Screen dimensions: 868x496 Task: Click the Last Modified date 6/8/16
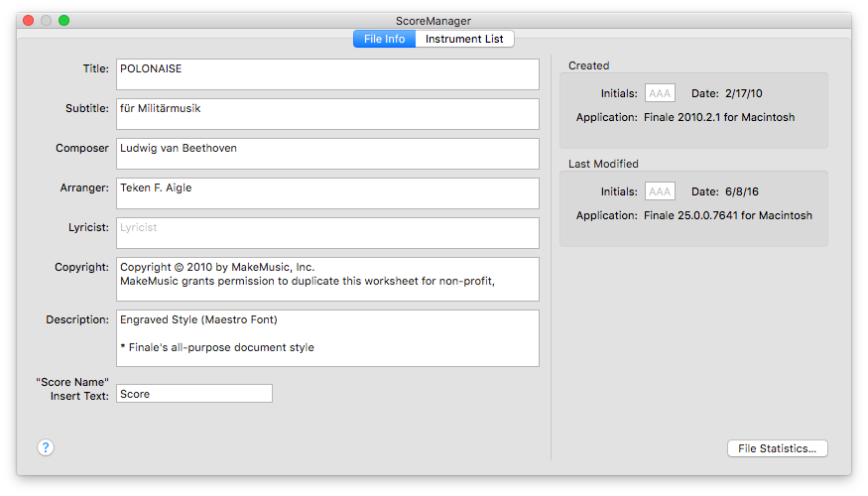(x=742, y=191)
